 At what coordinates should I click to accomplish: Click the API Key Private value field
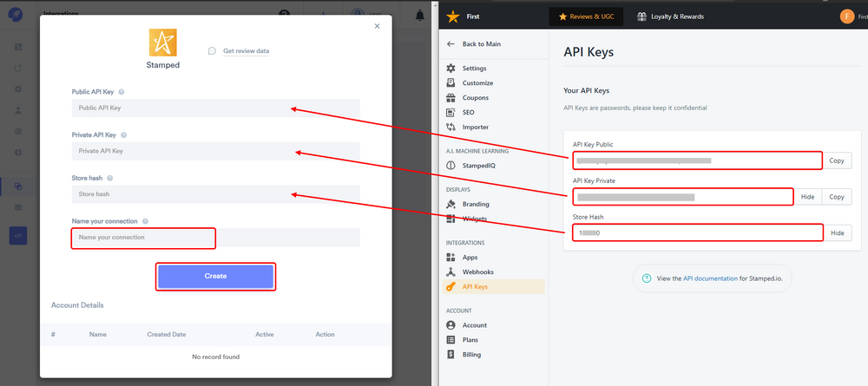coord(683,197)
